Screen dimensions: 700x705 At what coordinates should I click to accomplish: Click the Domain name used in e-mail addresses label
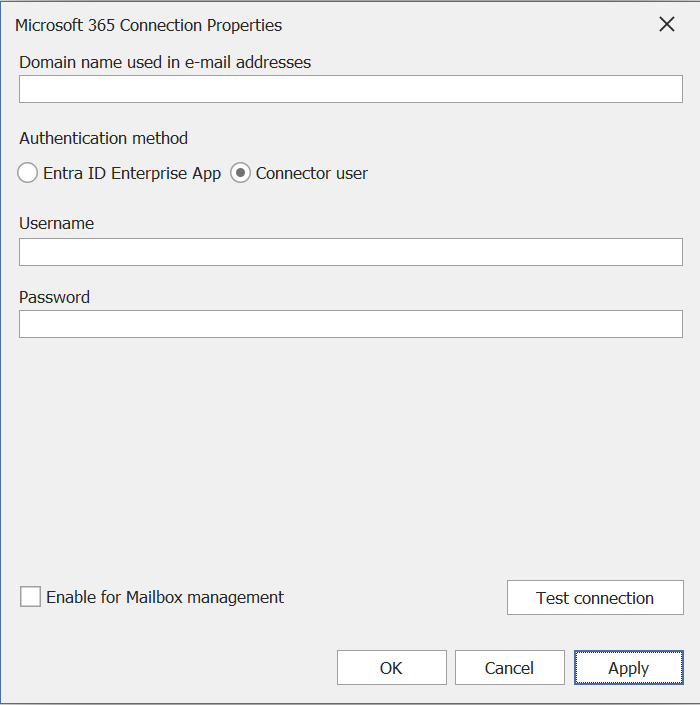(x=165, y=62)
